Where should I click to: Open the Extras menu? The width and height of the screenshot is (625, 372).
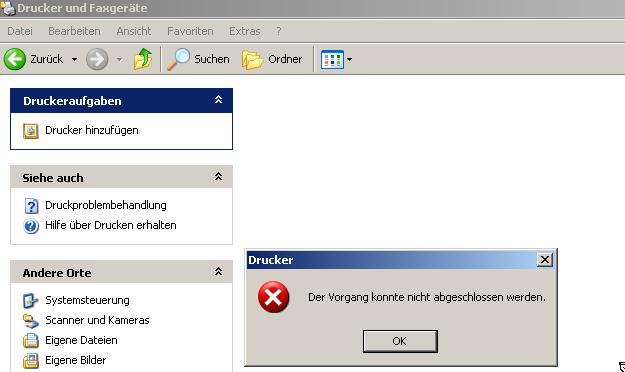point(244,31)
